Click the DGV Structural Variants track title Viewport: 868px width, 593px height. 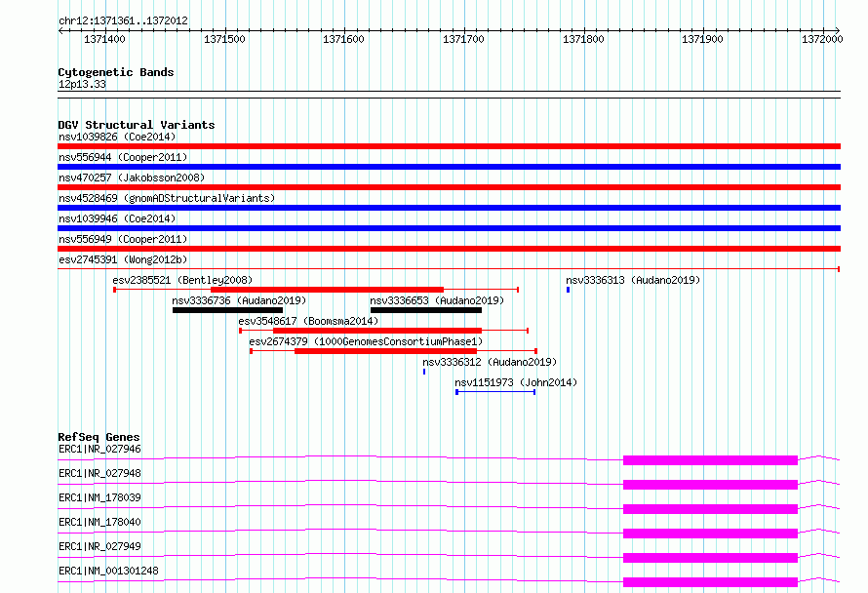[137, 125]
